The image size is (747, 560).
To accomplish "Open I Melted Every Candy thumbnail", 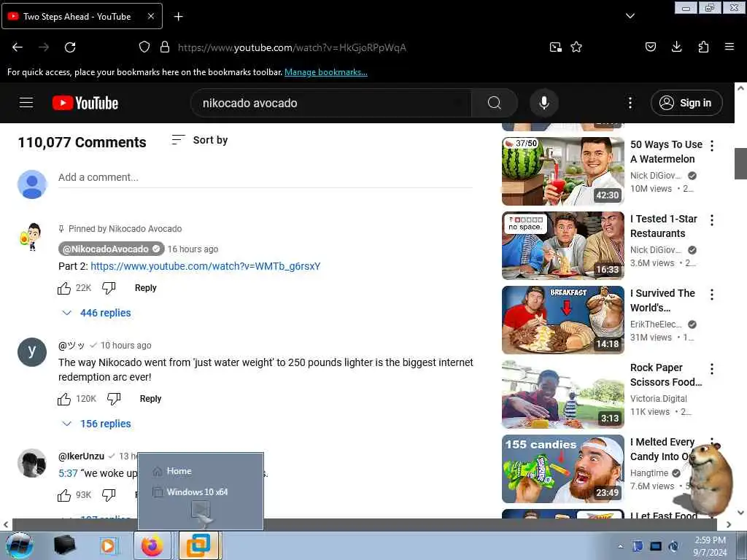I will [x=562, y=469].
